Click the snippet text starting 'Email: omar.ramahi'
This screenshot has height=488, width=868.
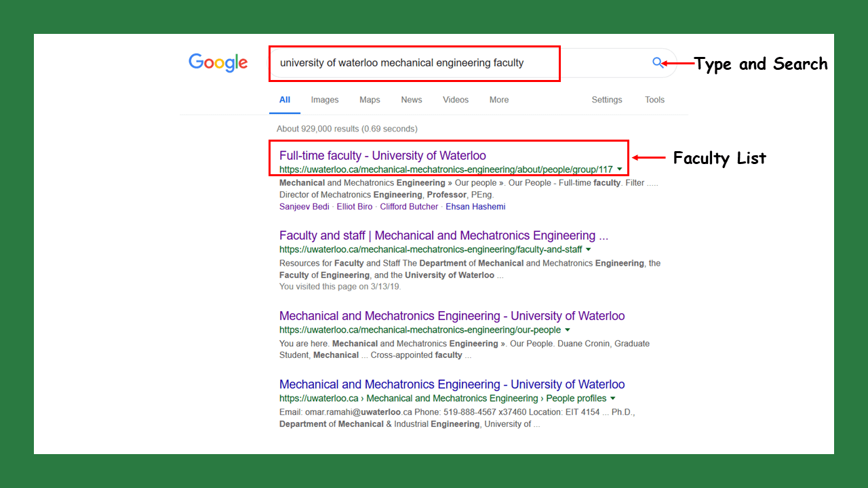[457, 418]
